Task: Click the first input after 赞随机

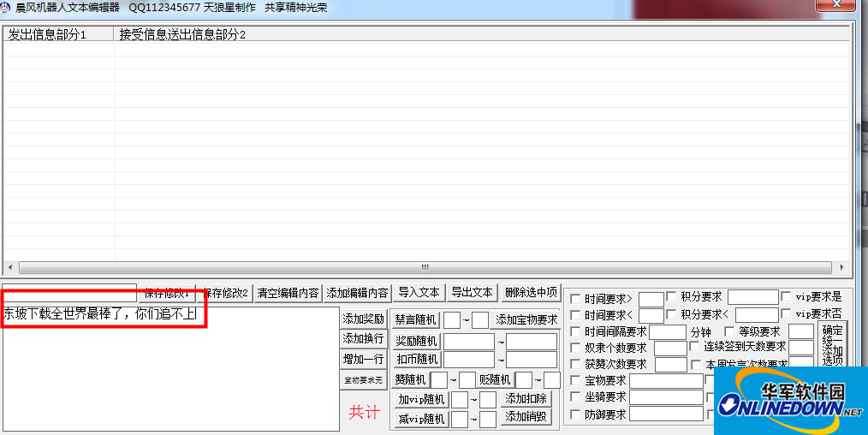Action: (x=439, y=379)
